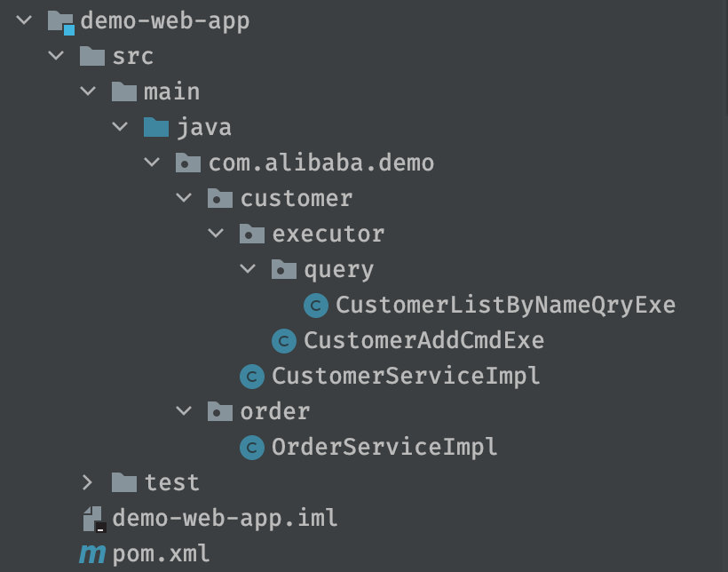This screenshot has height=572, width=728.
Task: Select the order package name
Action: pyautogui.click(x=275, y=411)
